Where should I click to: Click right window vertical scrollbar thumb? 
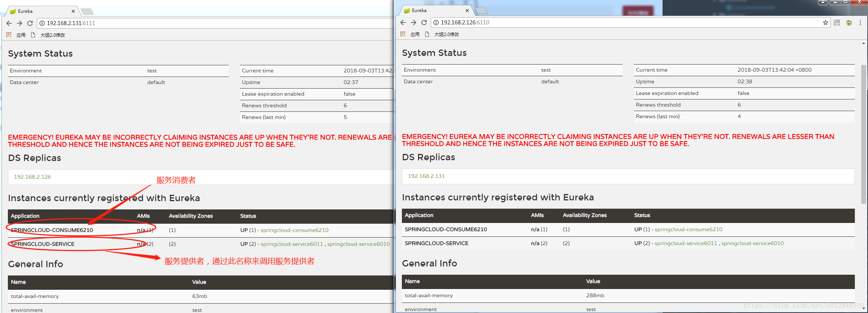click(864, 134)
